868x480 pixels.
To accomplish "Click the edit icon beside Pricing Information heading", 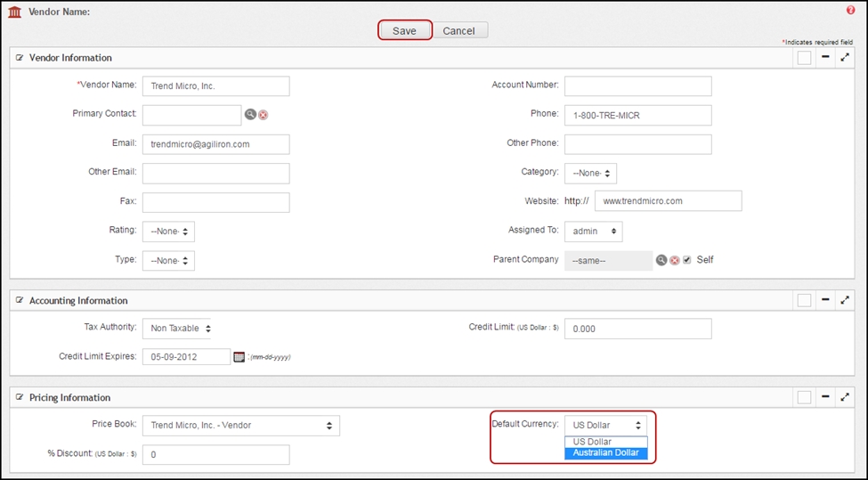I will point(20,397).
